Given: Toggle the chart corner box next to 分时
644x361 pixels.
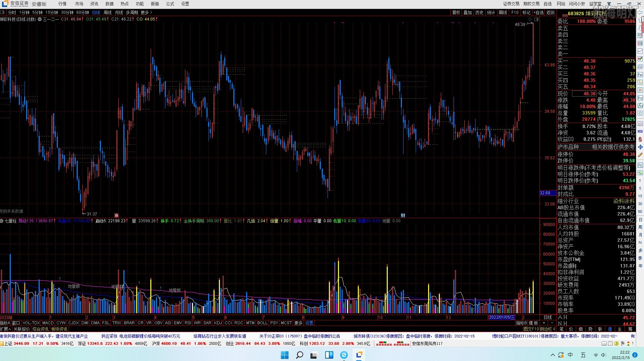Looking at the screenshot, I should pyautogui.click(x=3, y=12).
